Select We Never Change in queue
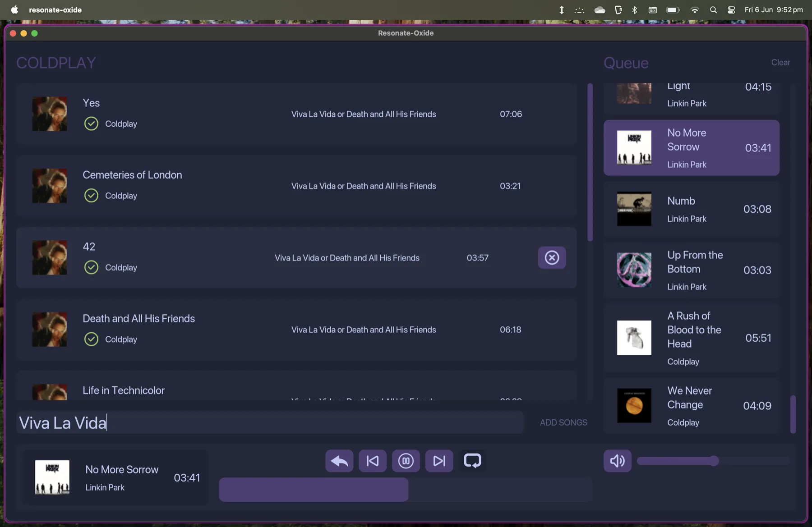812x527 pixels. pyautogui.click(x=691, y=406)
